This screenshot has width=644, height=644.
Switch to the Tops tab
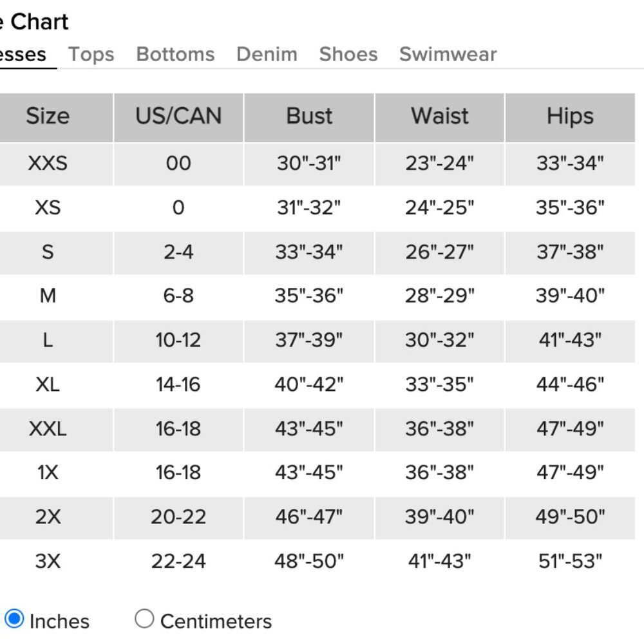point(91,55)
